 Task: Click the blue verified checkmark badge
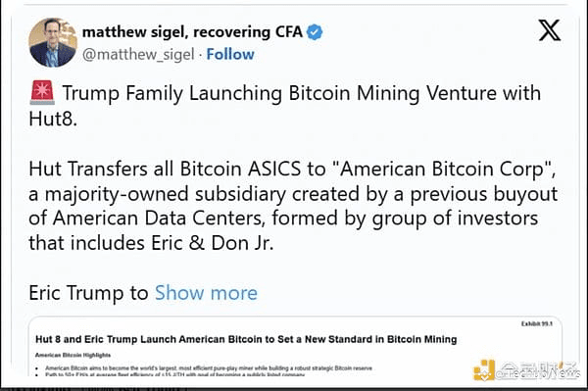[x=315, y=32]
